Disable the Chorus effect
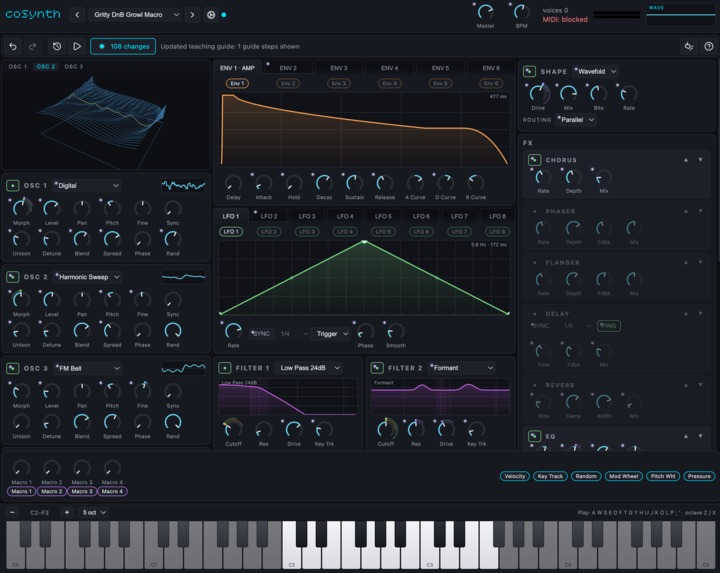Screen dimensions: 720x573 [534, 160]
